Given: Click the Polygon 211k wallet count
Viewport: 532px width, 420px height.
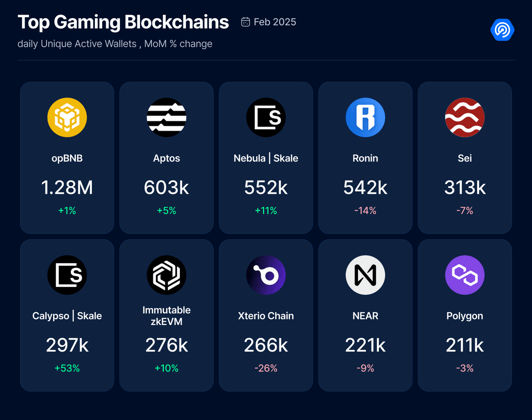Looking at the screenshot, I should click(465, 345).
